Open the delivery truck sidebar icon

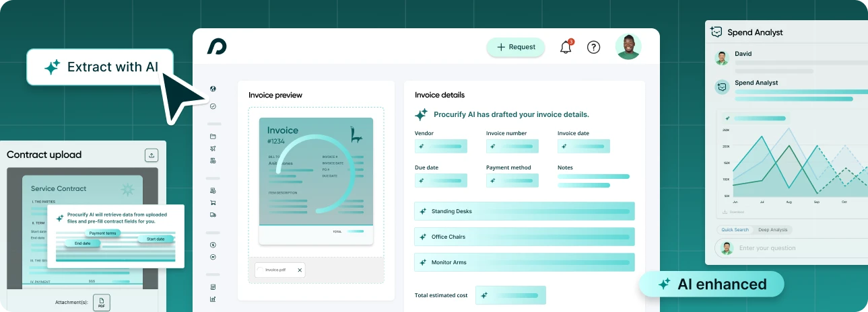[x=213, y=214]
